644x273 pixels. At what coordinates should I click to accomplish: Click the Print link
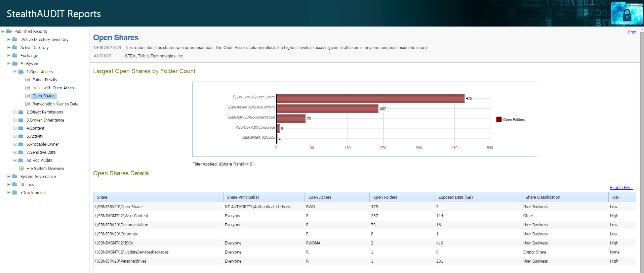click(x=632, y=32)
